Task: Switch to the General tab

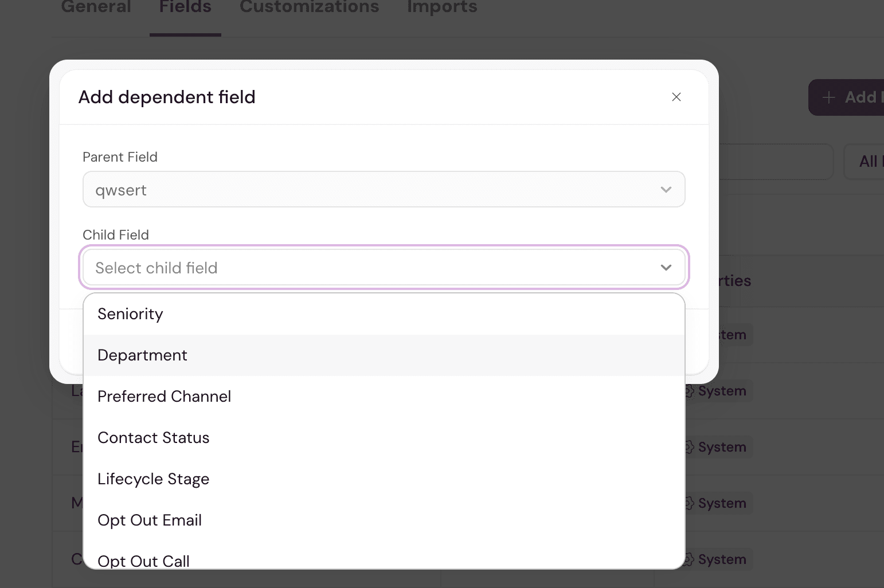Action: click(x=96, y=7)
